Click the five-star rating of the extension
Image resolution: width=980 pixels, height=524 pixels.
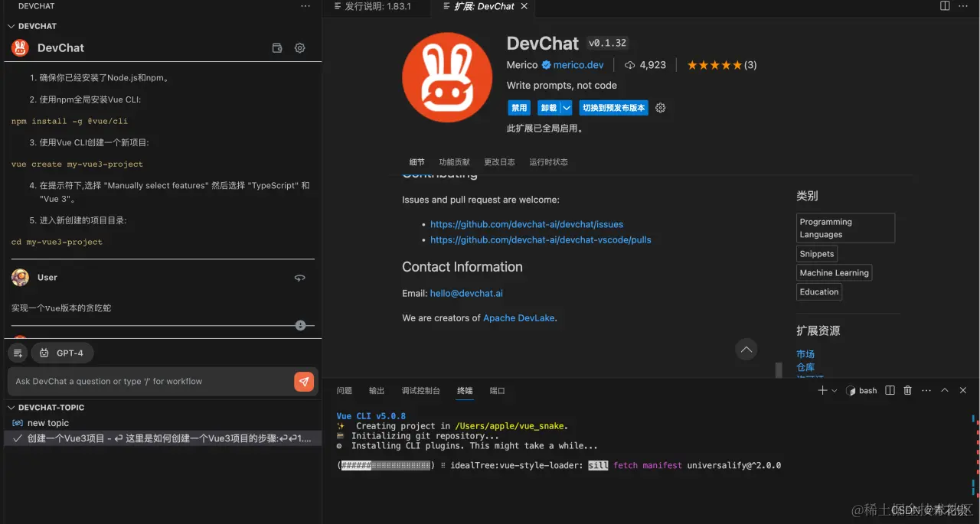714,65
